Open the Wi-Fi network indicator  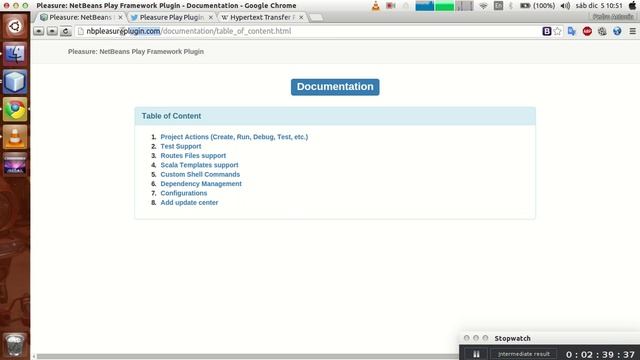(x=483, y=6)
